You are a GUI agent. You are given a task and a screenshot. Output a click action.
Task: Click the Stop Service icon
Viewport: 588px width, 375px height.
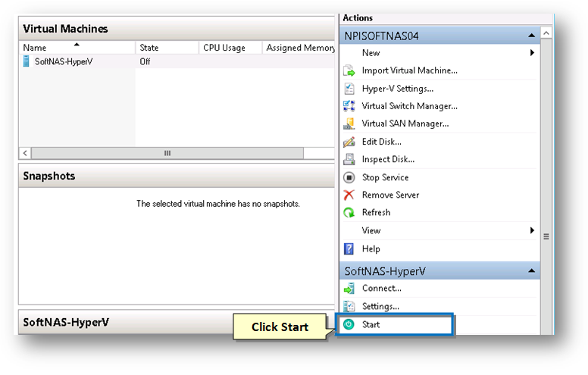pyautogui.click(x=349, y=177)
